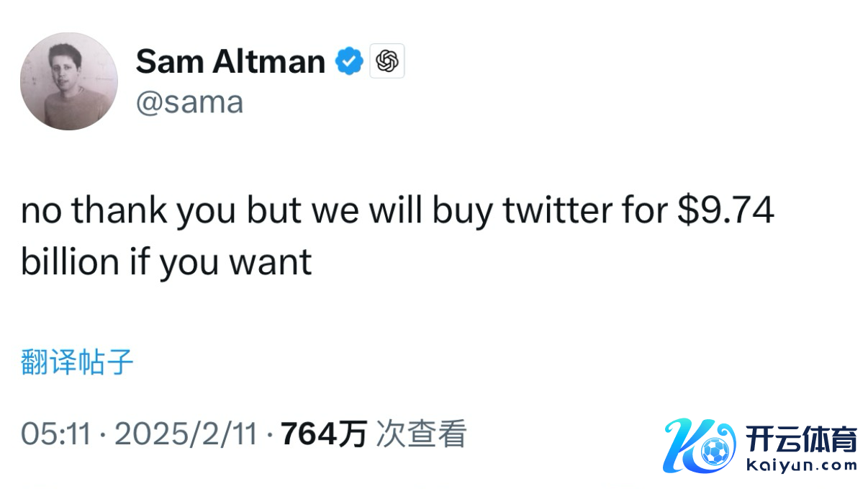868x489 pixels.
Task: Click the 2025/2/11 post date
Action: (x=186, y=434)
